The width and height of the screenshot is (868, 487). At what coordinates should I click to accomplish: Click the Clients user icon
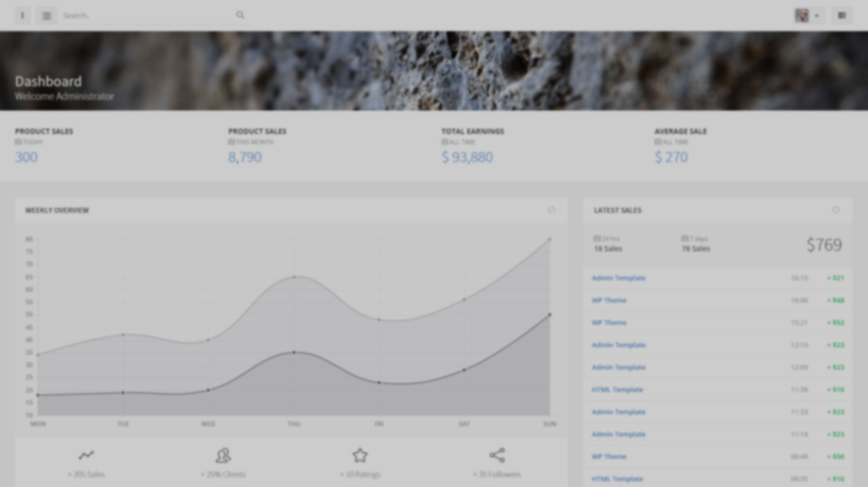coord(223,455)
